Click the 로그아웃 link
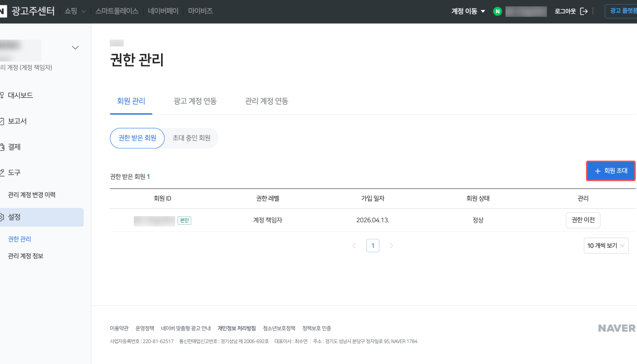 tap(566, 11)
